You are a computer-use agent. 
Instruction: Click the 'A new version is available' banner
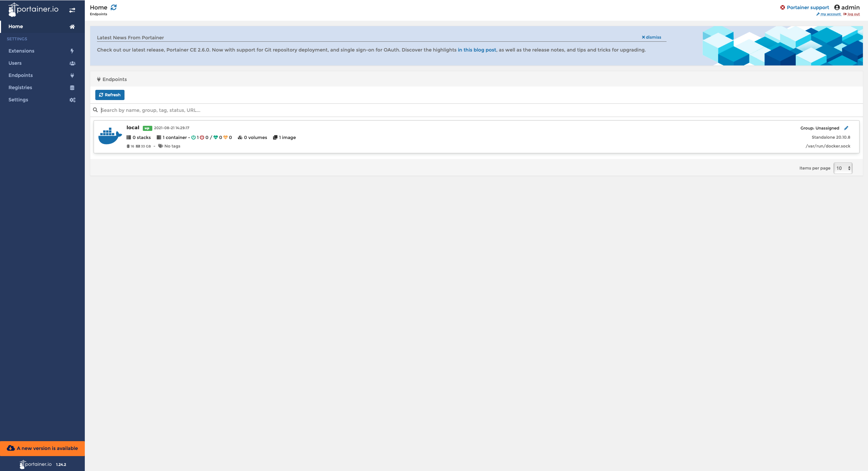coord(42,448)
